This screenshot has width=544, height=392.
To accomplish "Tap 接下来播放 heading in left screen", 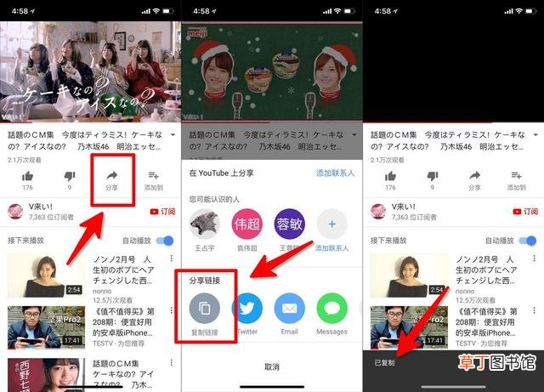I will click(25, 241).
